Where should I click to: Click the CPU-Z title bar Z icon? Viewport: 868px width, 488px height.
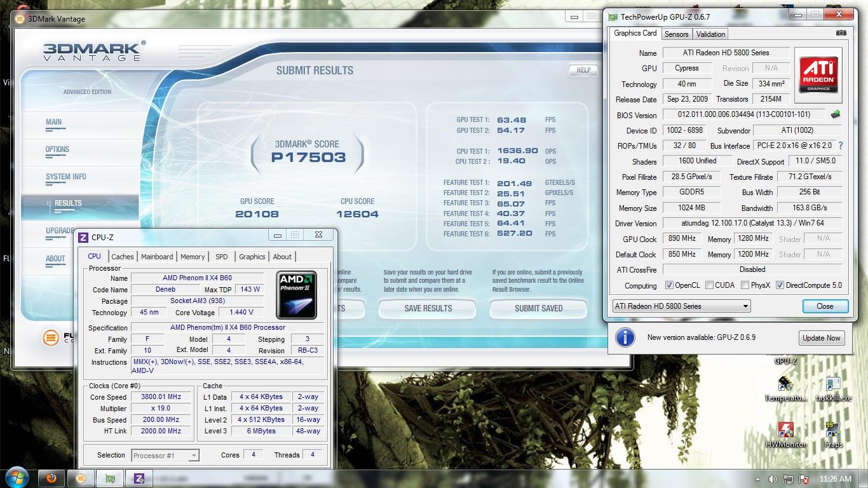click(x=83, y=237)
